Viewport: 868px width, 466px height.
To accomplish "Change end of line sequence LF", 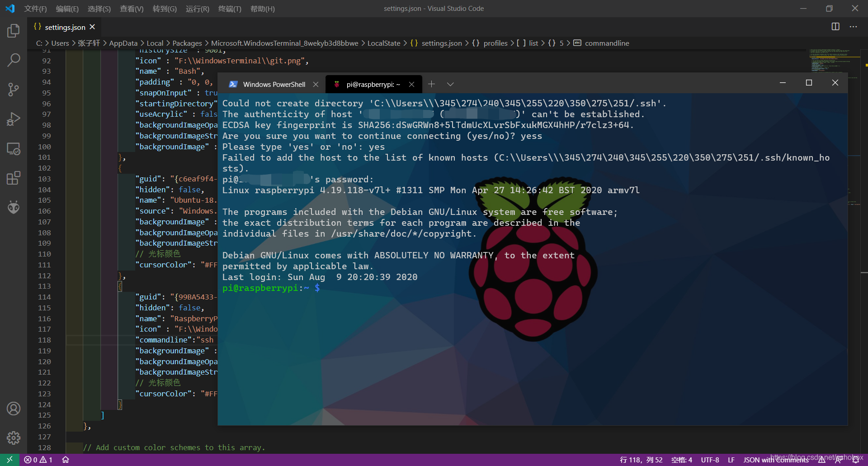I will coord(731,460).
